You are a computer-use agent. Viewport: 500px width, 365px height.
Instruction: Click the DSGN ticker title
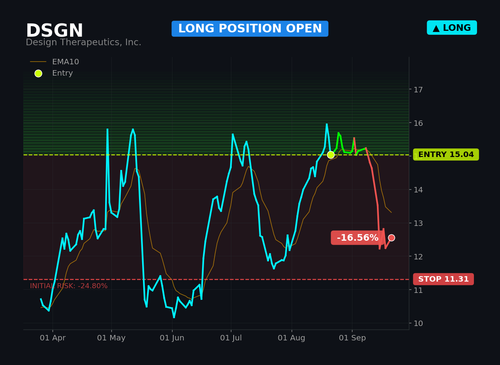tap(55, 30)
